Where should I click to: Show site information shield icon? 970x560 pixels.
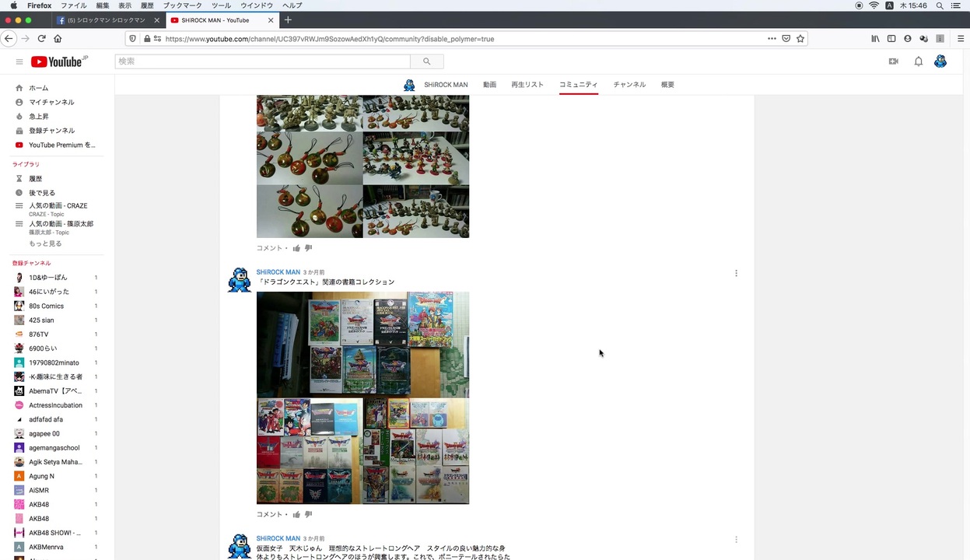[x=132, y=38]
